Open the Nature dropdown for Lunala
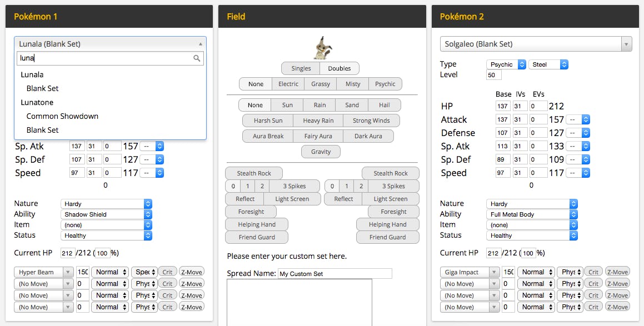The height and width of the screenshot is (326, 644). [106, 203]
